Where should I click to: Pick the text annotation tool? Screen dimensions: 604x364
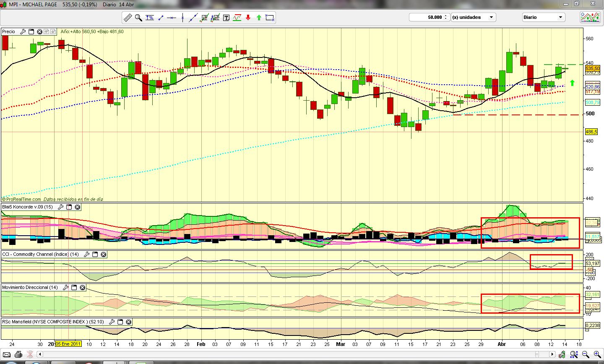click(226, 18)
